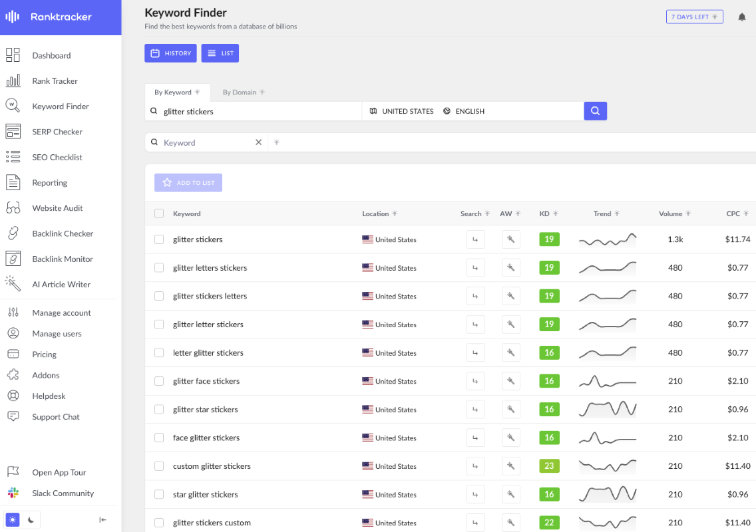Screen dimensions: 756x532
Task: Click the Slack Community logo icon
Action: click(13, 493)
